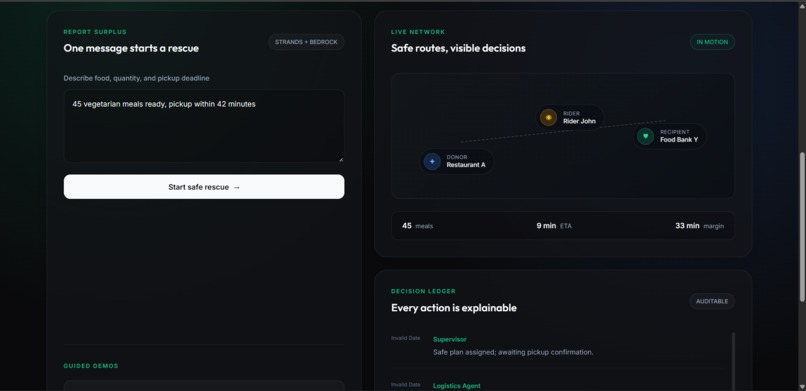The height and width of the screenshot is (391, 806).
Task: Click the orange rider icon for Rider John
Action: [548, 118]
